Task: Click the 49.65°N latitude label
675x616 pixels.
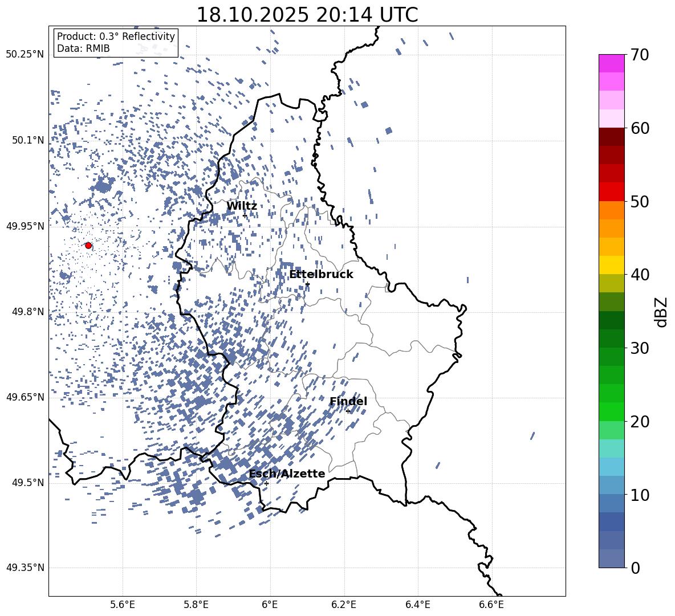Action: click(25, 397)
